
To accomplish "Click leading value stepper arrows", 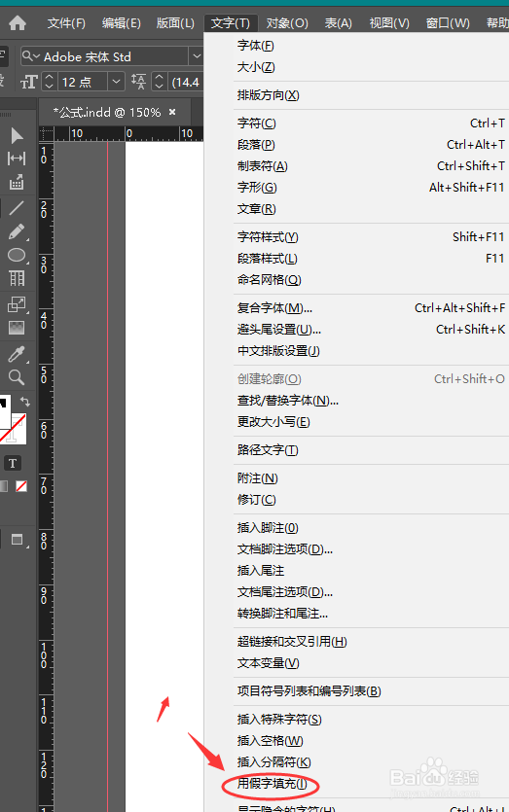I will 160,82.
